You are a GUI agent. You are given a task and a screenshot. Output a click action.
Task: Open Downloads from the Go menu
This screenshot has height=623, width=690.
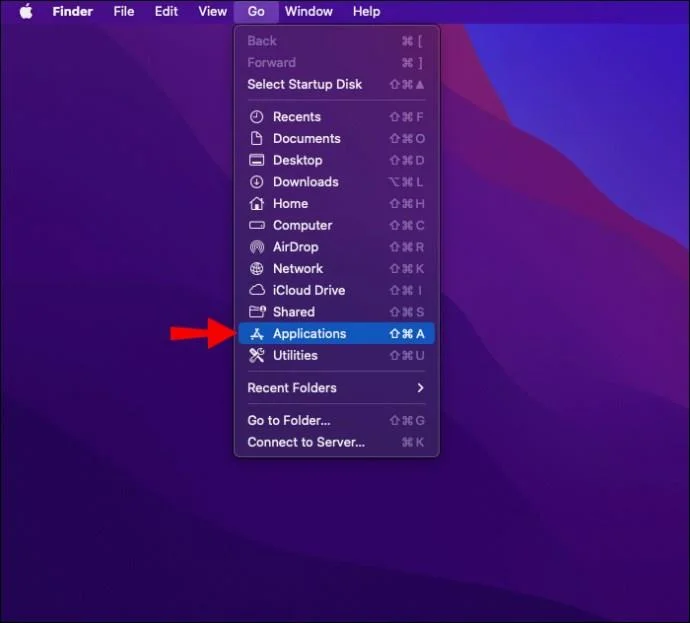[337, 182]
